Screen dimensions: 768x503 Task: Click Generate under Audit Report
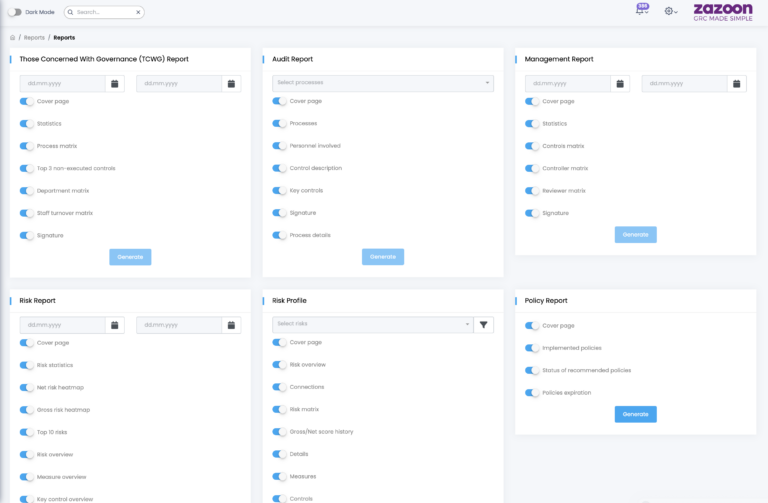click(383, 257)
